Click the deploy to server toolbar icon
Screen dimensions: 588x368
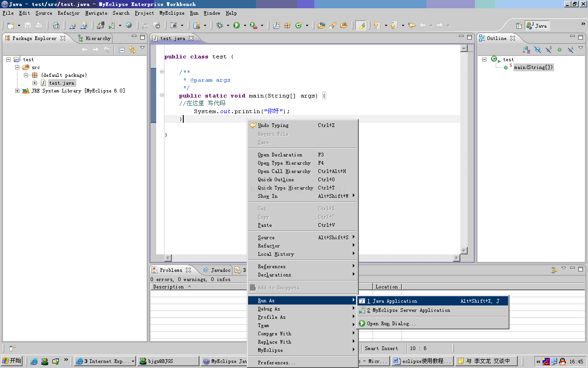(101, 25)
